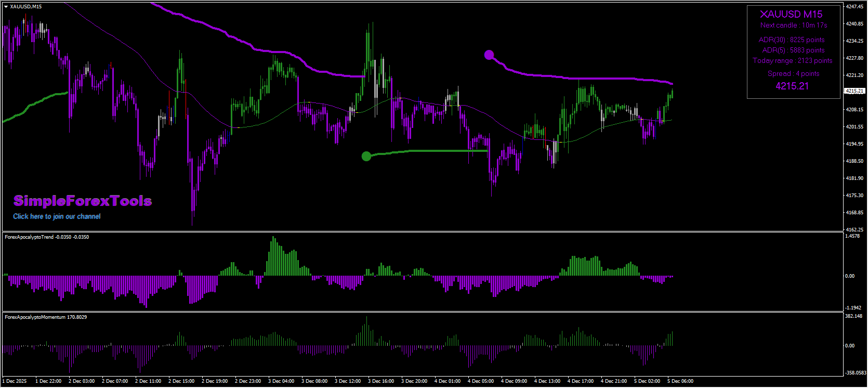Click the current price tag 4215.21 on the price axis
Image resolution: width=868 pixels, height=388 pixels.
click(x=854, y=91)
